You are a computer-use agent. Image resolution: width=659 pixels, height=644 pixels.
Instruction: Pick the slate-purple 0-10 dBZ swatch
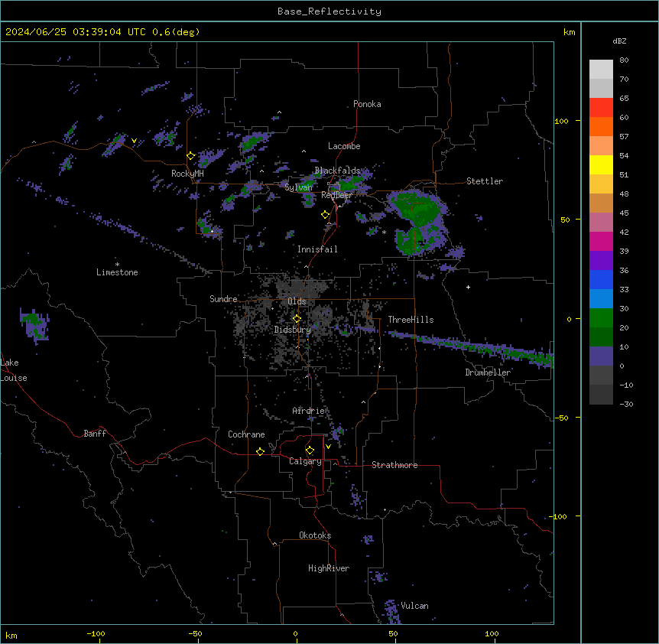pyautogui.click(x=601, y=356)
